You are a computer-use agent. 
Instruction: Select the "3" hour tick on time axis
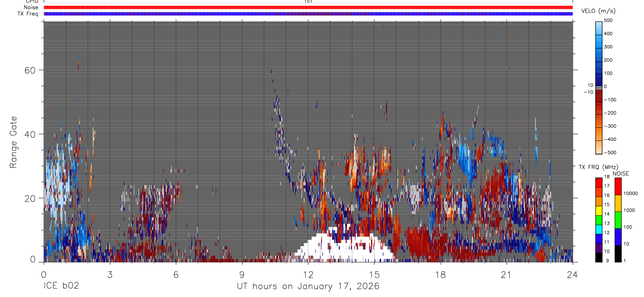pyautogui.click(x=110, y=274)
